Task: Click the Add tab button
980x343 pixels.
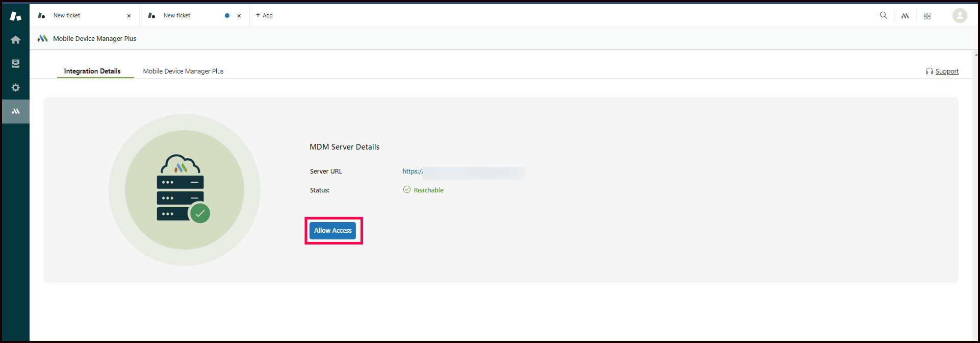Action: (x=264, y=15)
